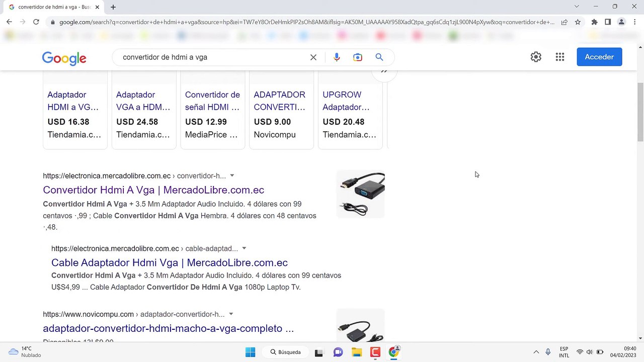Expand options for novicompu result URL
644x362 pixels.
coord(231,314)
